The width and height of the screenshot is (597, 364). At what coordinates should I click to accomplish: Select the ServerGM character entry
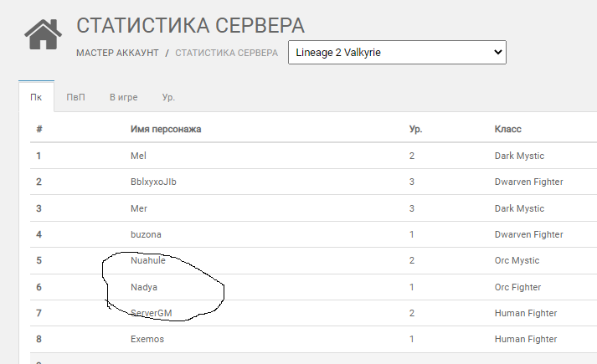(152, 313)
